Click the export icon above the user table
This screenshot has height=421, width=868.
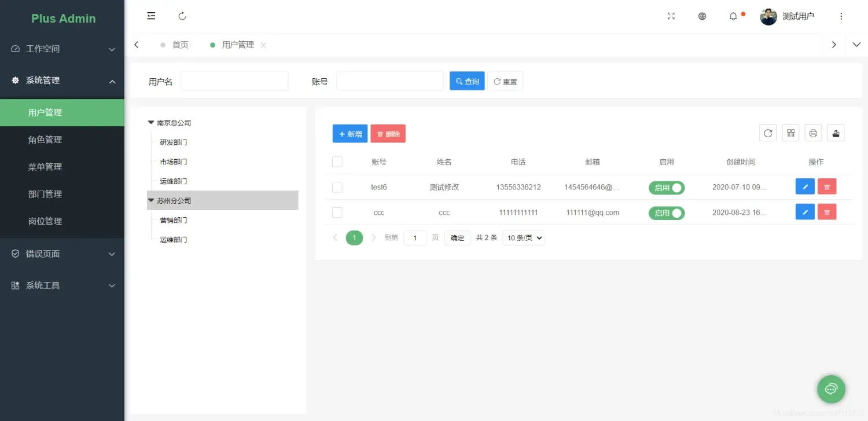tap(836, 133)
